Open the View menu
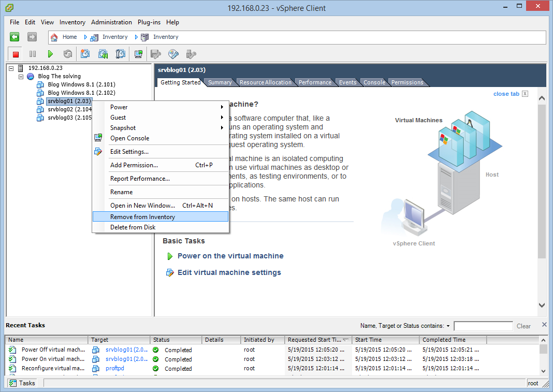This screenshot has height=392, width=553. click(47, 22)
